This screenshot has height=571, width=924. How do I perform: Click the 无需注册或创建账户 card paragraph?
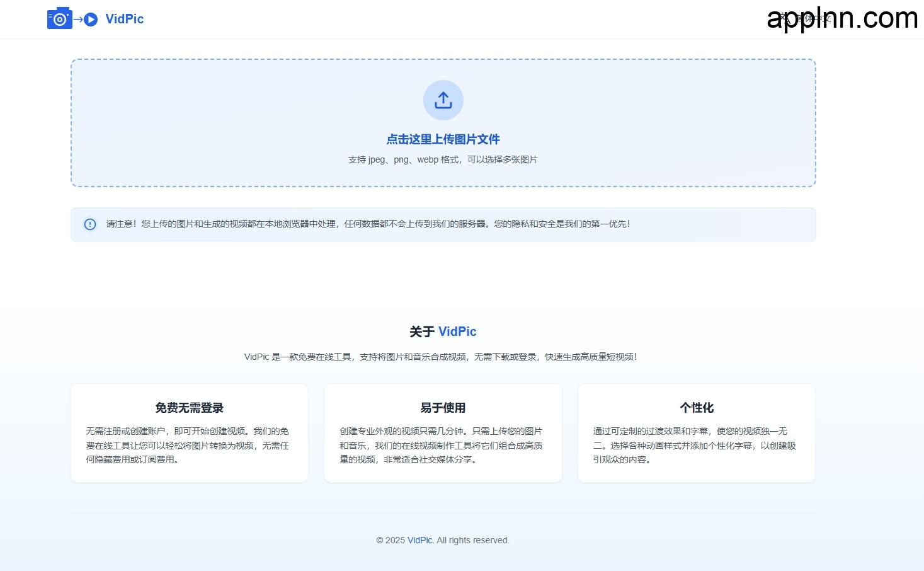(x=188, y=446)
